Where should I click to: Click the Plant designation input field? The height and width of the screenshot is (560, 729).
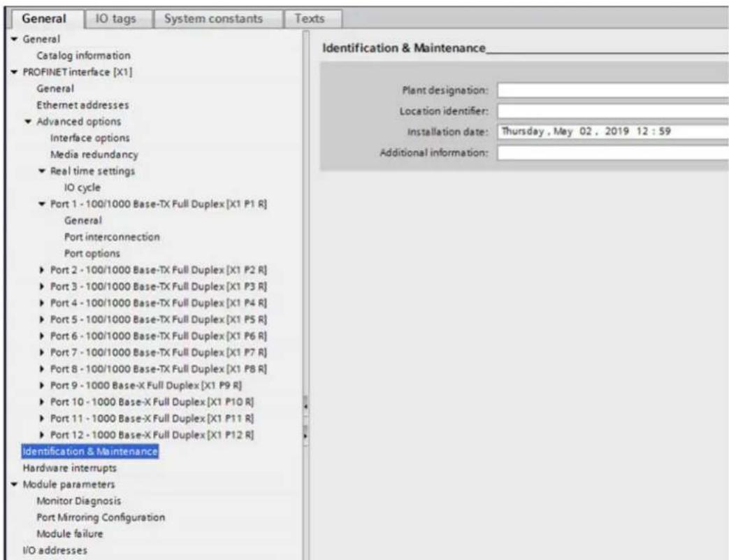click(613, 90)
